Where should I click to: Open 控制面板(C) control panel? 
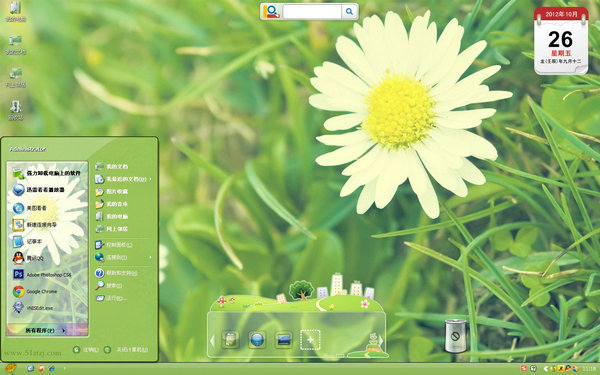point(114,245)
